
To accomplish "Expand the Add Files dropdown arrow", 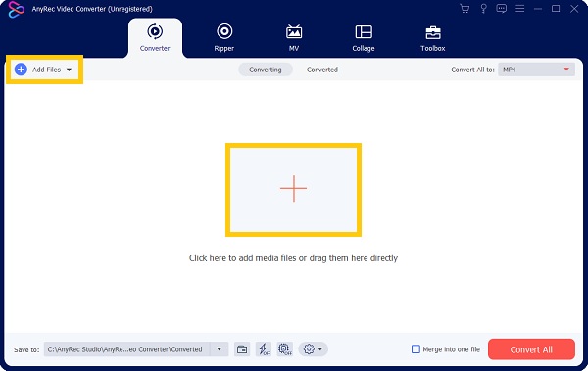I will click(x=69, y=70).
